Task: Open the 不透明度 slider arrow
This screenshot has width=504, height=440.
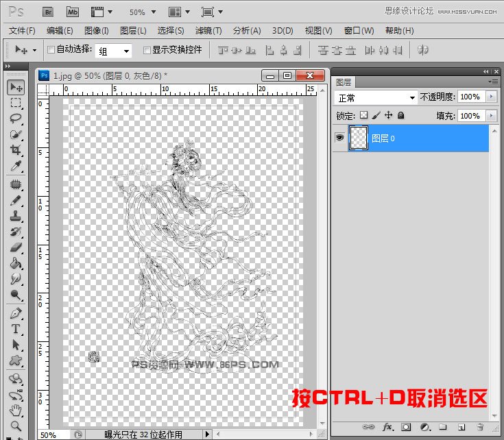Action: coord(491,97)
